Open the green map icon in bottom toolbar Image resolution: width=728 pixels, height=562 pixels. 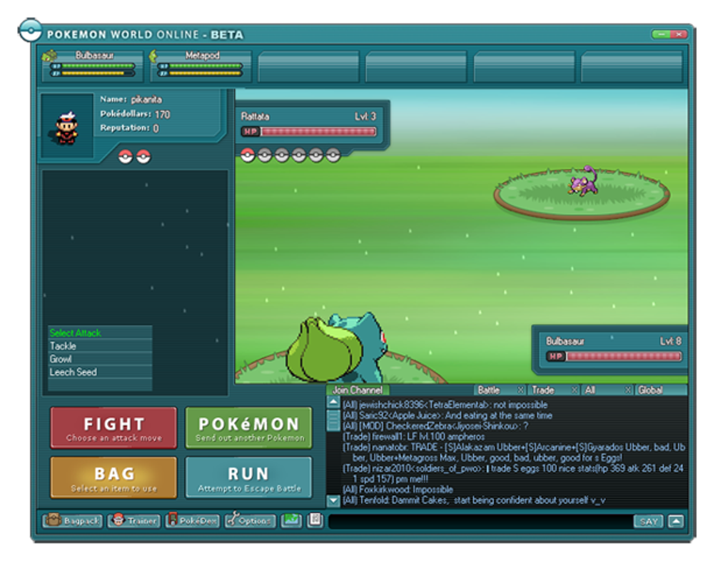click(x=291, y=520)
